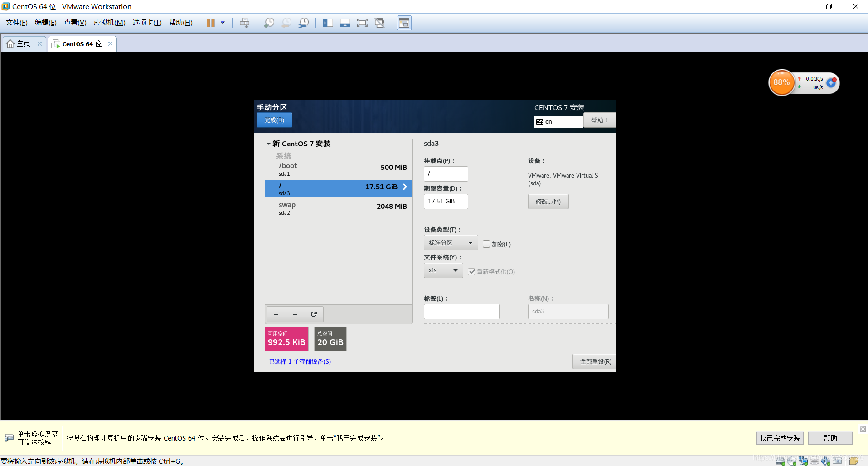The image size is (868, 466).
Task: Click 全部重设(R) button
Action: [595, 361]
